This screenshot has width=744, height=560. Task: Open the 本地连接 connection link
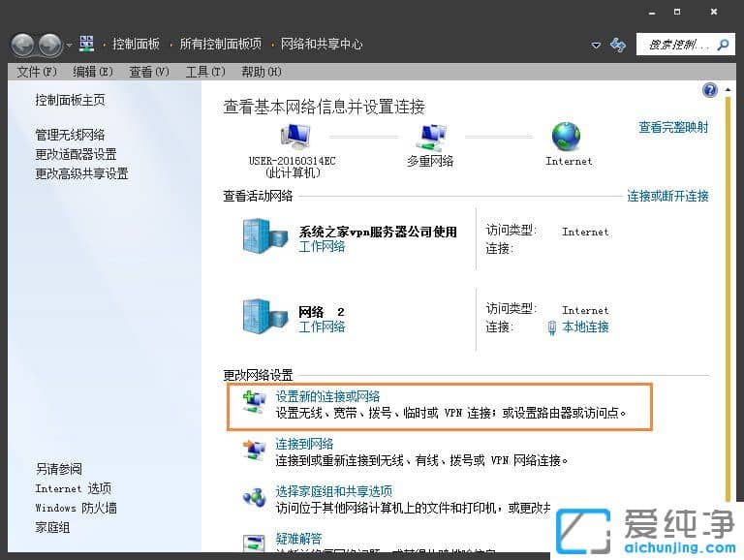tap(585, 327)
